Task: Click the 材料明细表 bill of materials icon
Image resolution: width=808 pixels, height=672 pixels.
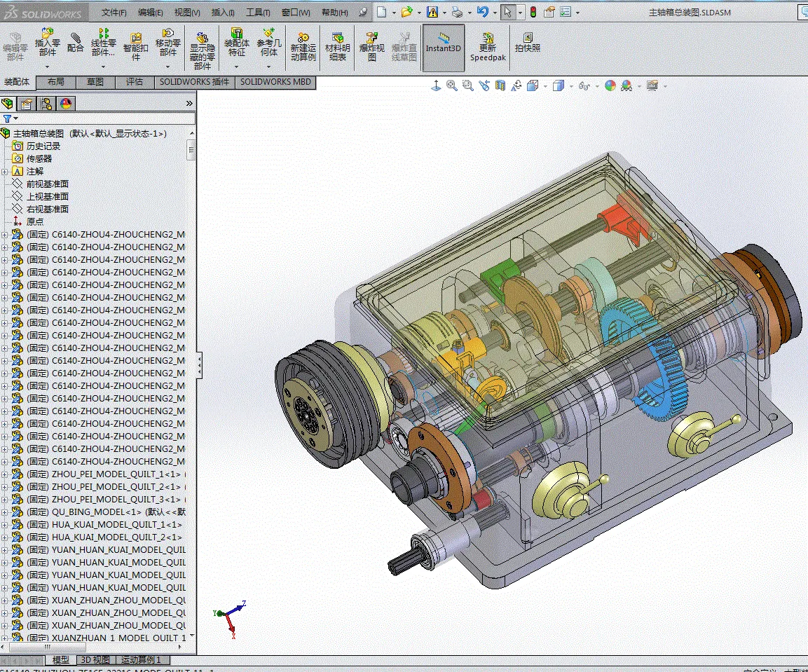Action: click(338, 45)
